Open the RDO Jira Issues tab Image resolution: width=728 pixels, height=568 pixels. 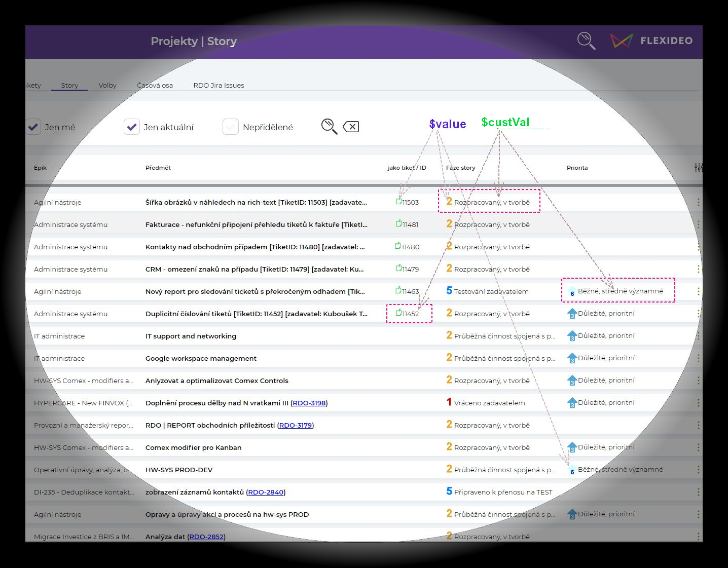219,85
